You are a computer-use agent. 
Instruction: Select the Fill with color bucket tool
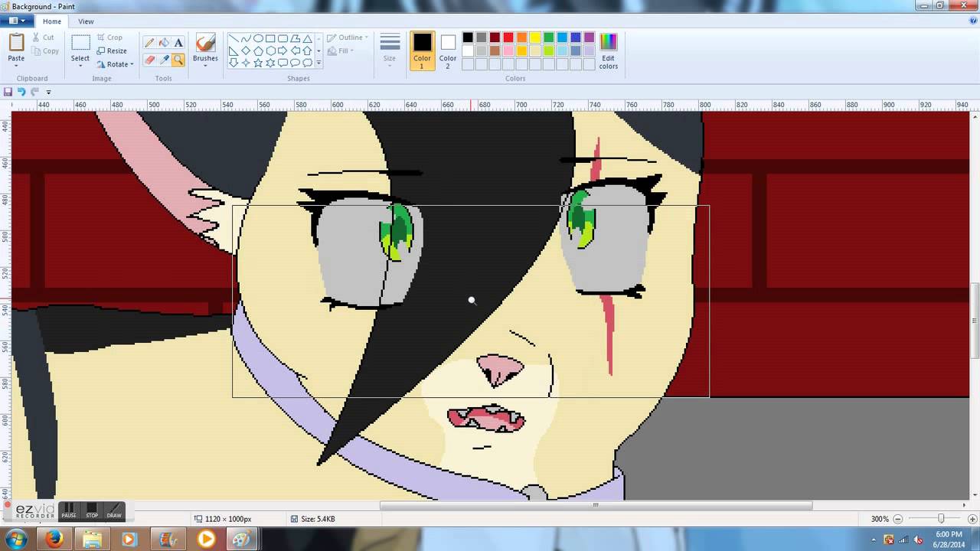pyautogui.click(x=164, y=44)
